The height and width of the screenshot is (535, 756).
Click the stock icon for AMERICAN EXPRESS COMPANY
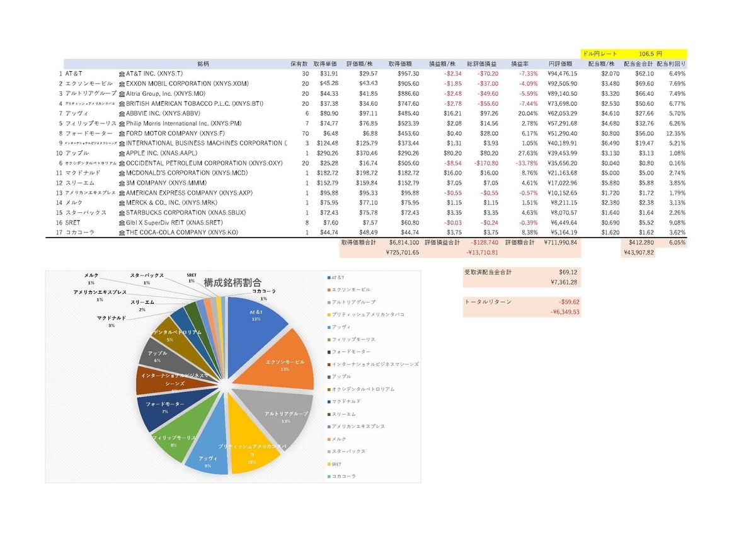122,193
